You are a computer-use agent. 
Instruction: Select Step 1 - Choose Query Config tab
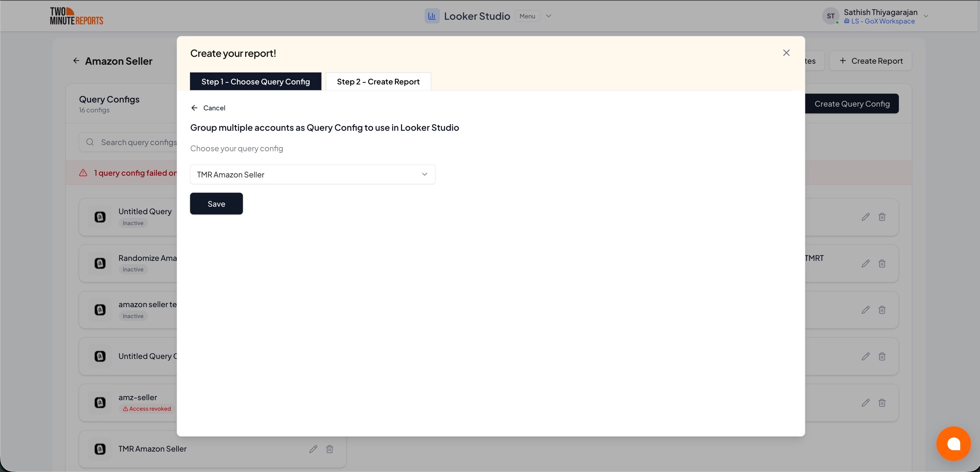pyautogui.click(x=255, y=81)
